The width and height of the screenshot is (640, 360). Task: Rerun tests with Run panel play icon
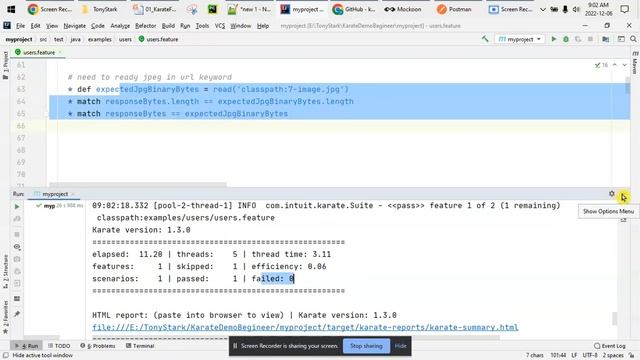pos(17,207)
